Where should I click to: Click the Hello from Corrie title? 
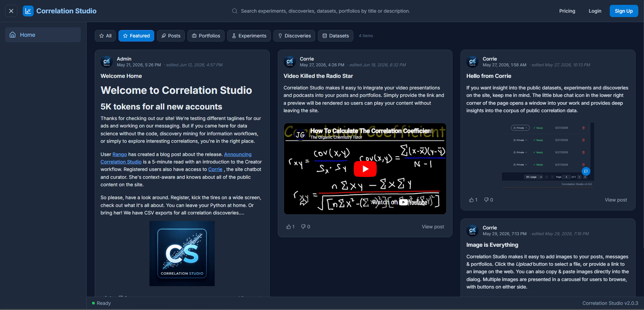[x=489, y=76]
